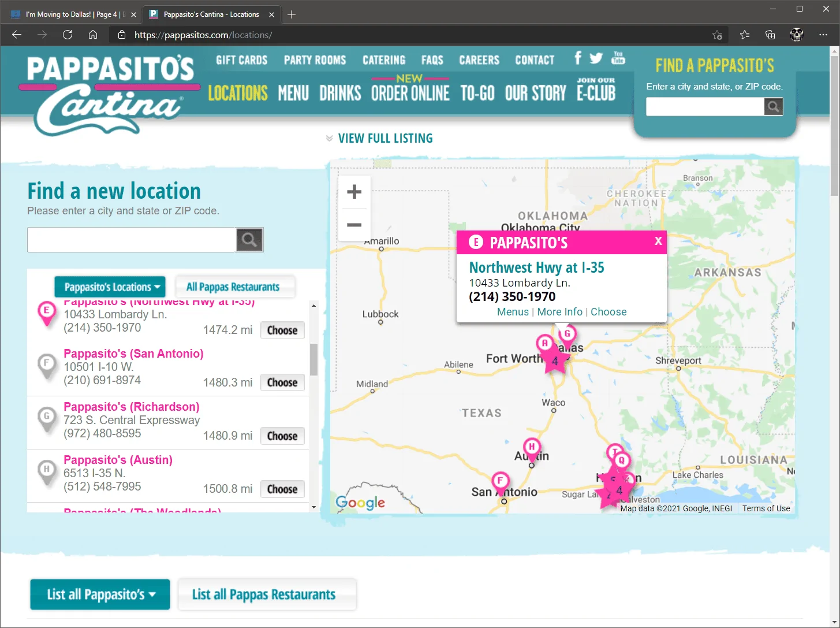The height and width of the screenshot is (628, 840).
Task: Open Pappasito's (San Antonio) link
Action: tap(133, 354)
